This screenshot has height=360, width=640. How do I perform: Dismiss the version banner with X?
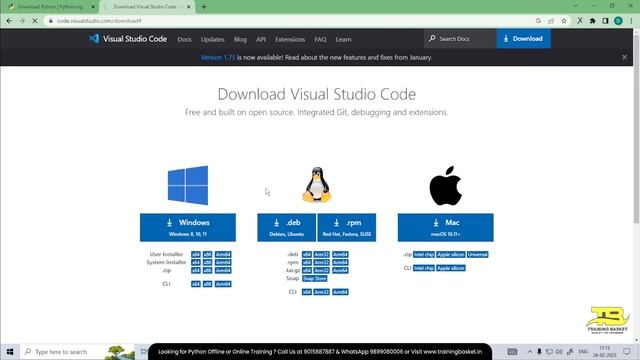coord(624,58)
